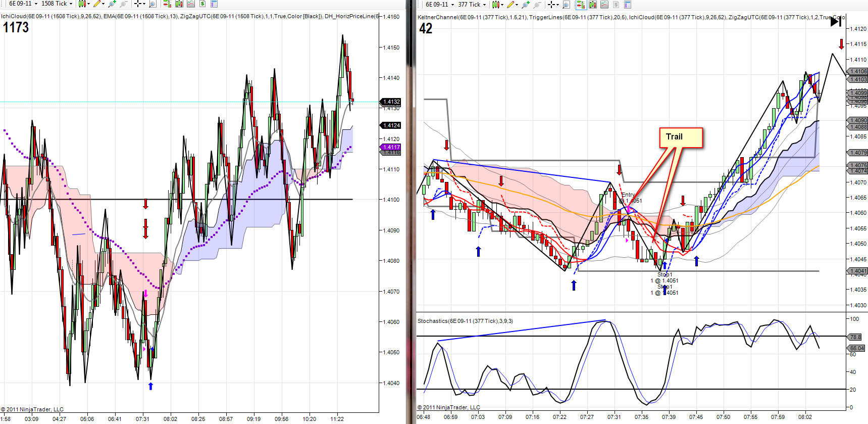This screenshot has height=424, width=868.
Task: Click the 1.4120 price label on right axis
Action: point(858,29)
